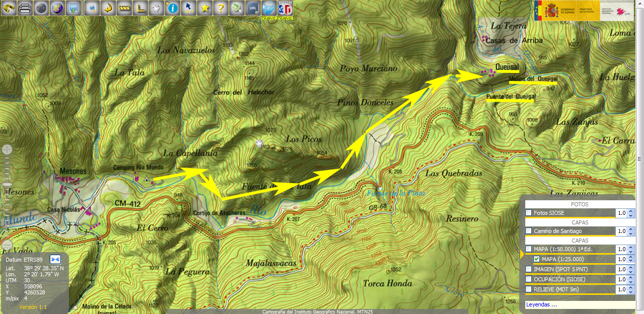Image resolution: width=644 pixels, height=314 pixels.
Task: Click the RELIEVE (MDT 5m) label
Action: [556, 289]
